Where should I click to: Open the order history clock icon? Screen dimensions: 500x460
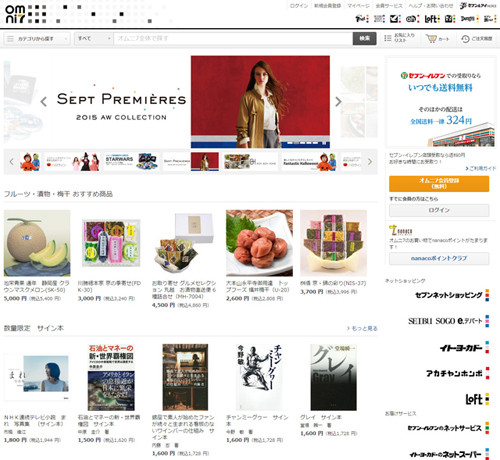coord(465,39)
